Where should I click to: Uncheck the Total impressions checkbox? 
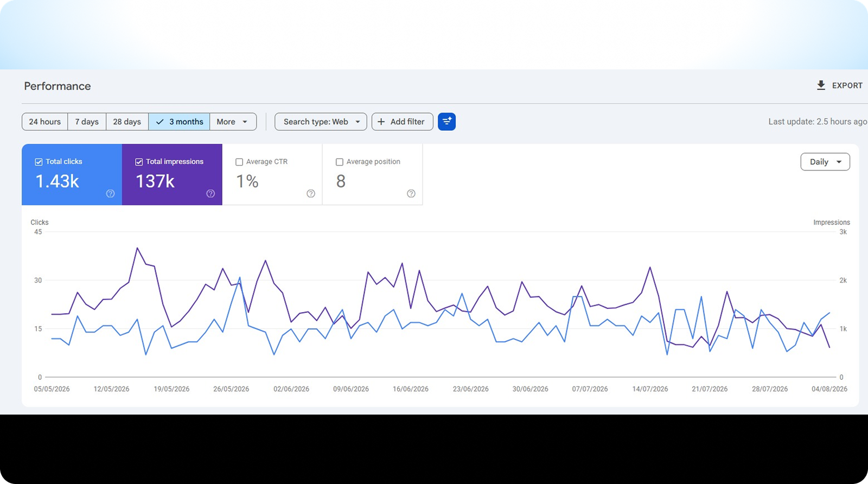coord(139,162)
